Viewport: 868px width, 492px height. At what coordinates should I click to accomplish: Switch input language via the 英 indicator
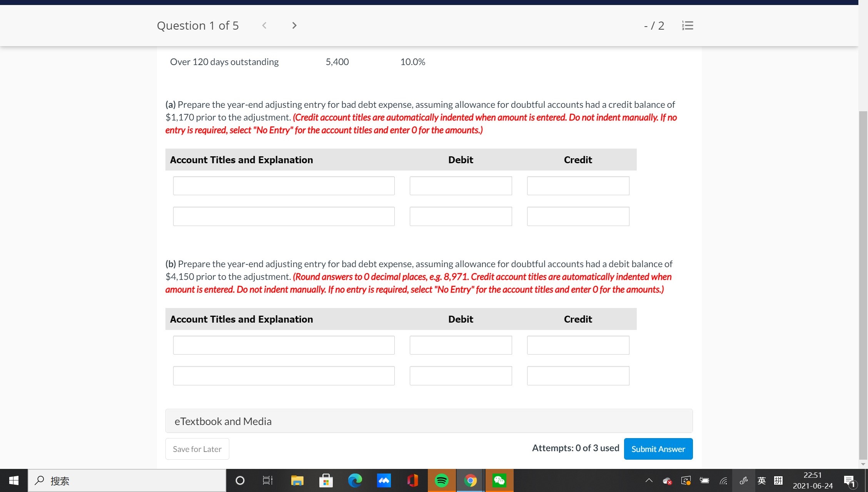[761, 480]
